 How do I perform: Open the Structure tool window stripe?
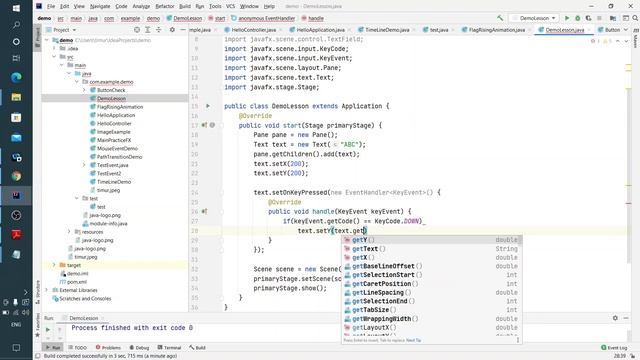(38, 291)
